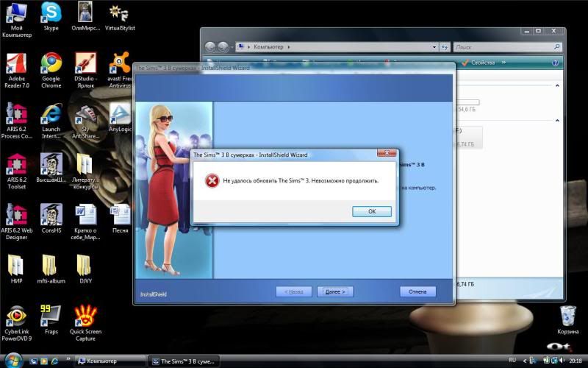The height and width of the screenshot is (368, 588).
Task: Open Quick Screen Capture icon
Action: tap(85, 323)
